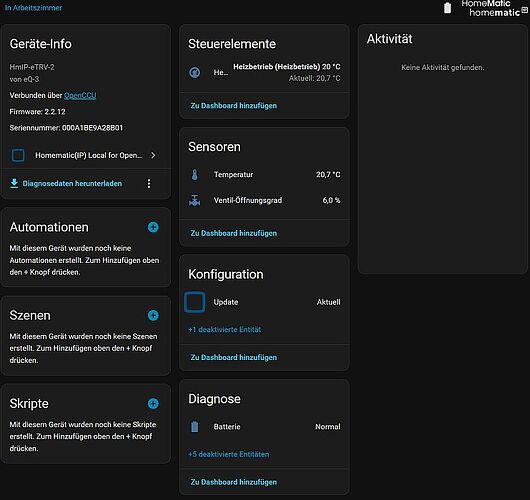The height and width of the screenshot is (500, 530).
Task: Open Homematic(IP) Local integration chevron
Action: (153, 155)
